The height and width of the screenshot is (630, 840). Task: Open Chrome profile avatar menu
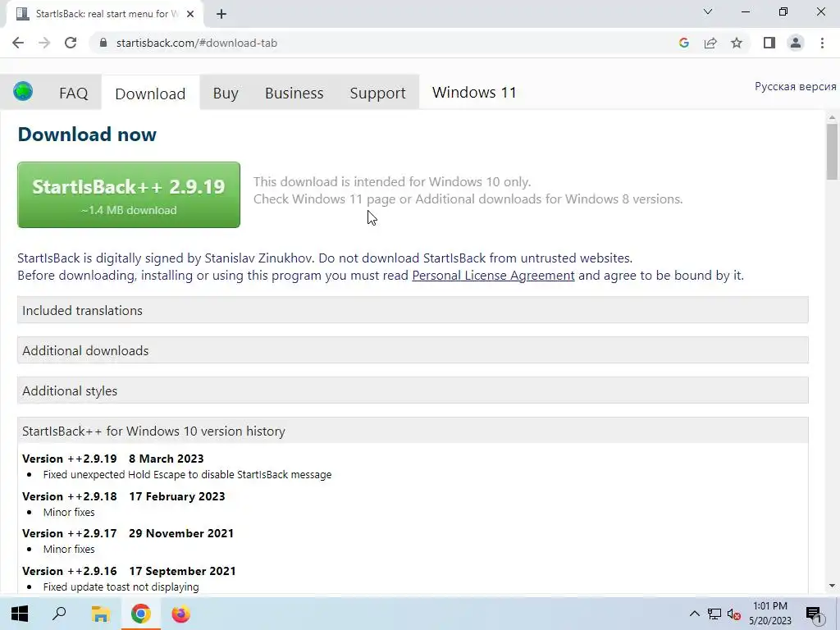pos(796,43)
